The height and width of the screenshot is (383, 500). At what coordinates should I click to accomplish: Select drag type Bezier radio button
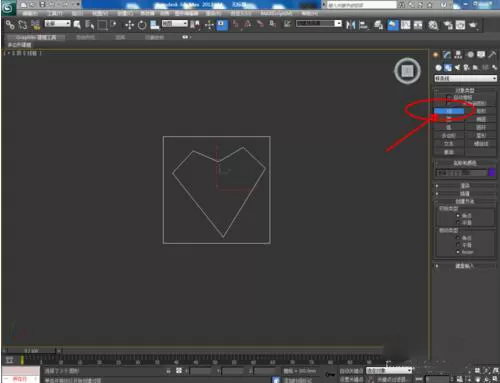[x=458, y=252]
